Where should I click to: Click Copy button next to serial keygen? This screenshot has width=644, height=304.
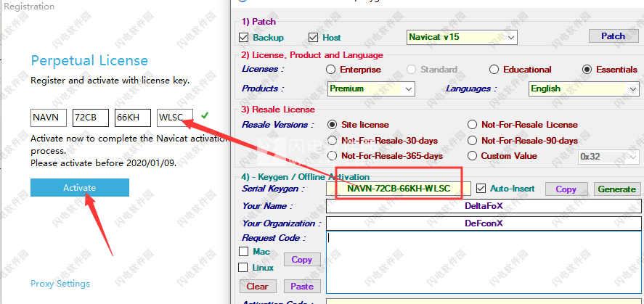pyautogui.click(x=566, y=189)
